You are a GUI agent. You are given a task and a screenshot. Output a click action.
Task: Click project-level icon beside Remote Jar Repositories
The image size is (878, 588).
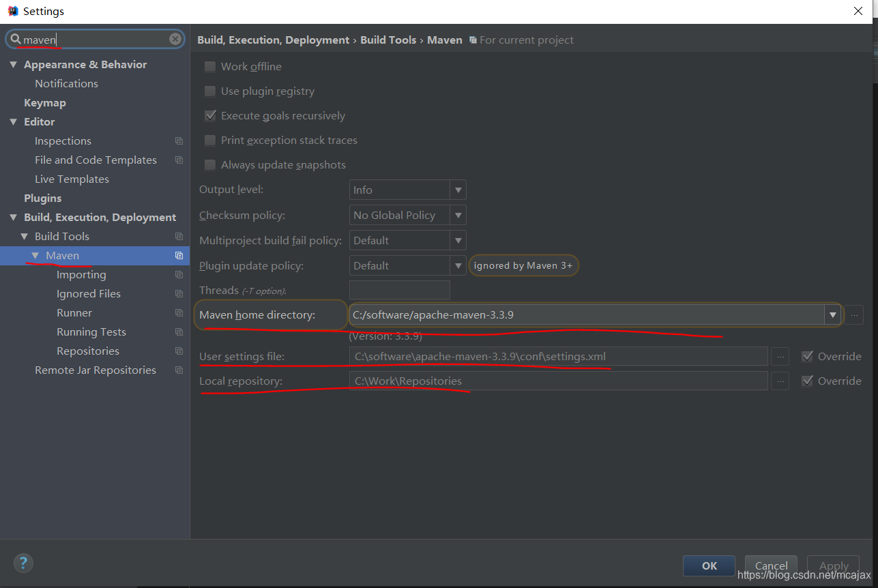[x=179, y=370]
